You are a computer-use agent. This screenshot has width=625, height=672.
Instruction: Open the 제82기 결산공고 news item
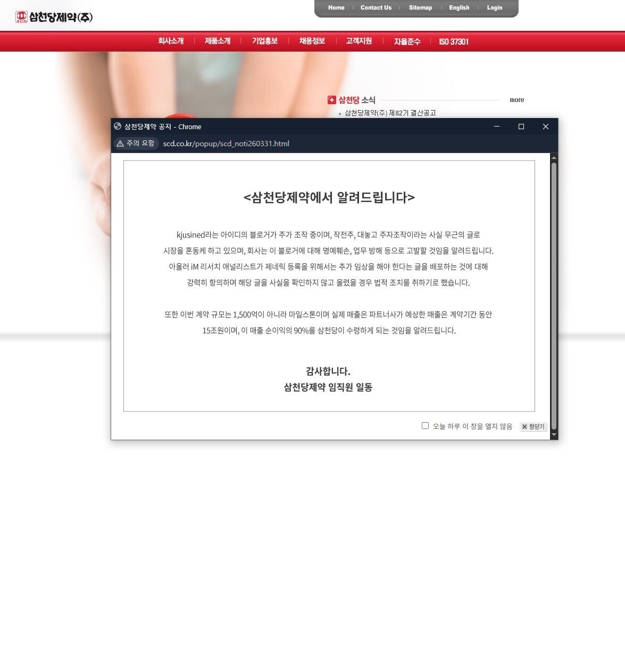click(390, 113)
